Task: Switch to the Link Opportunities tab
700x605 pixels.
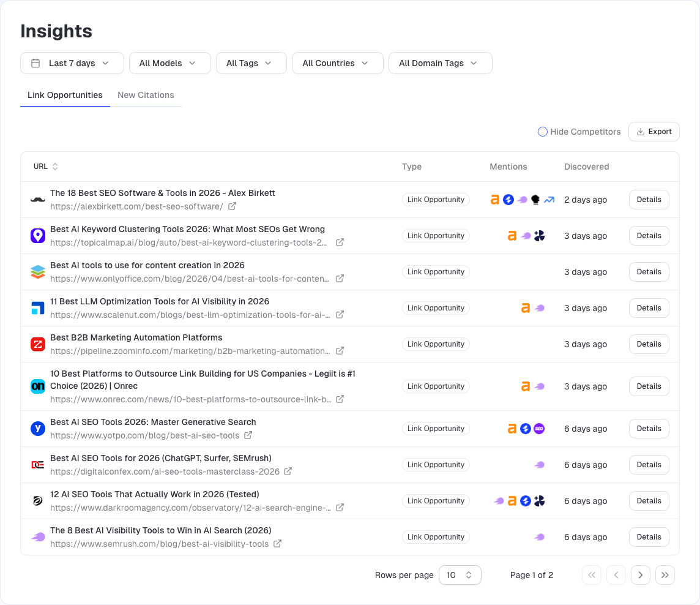Action: click(65, 95)
